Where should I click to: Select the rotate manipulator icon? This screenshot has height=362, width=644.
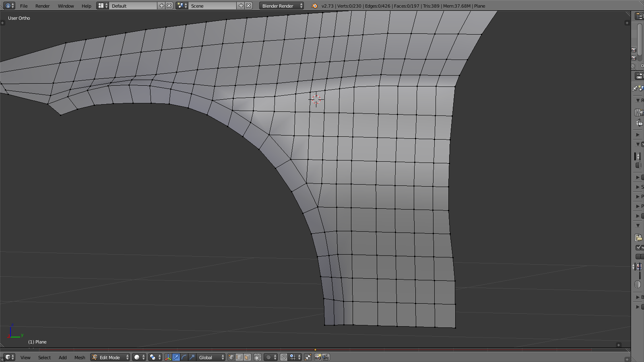[184, 357]
